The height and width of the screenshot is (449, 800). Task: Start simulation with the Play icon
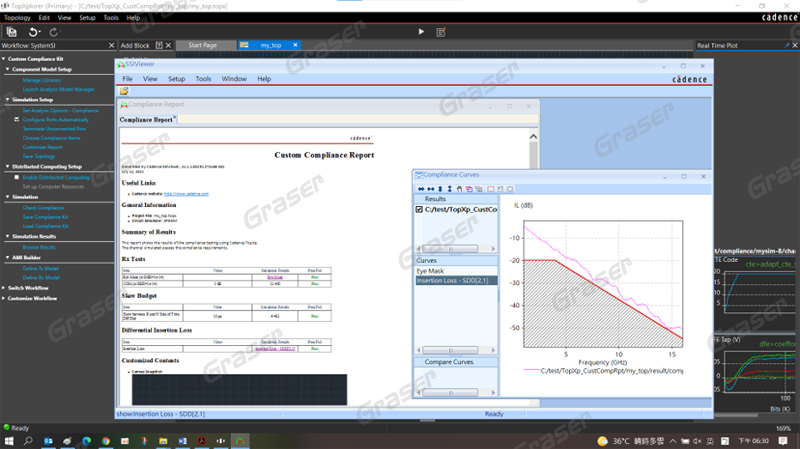click(421, 32)
